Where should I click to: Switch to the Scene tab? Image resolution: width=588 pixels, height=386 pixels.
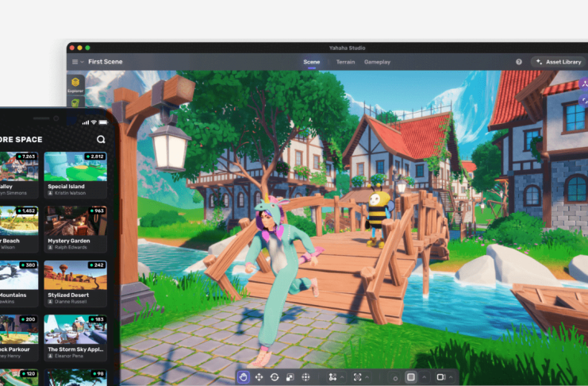pyautogui.click(x=312, y=62)
